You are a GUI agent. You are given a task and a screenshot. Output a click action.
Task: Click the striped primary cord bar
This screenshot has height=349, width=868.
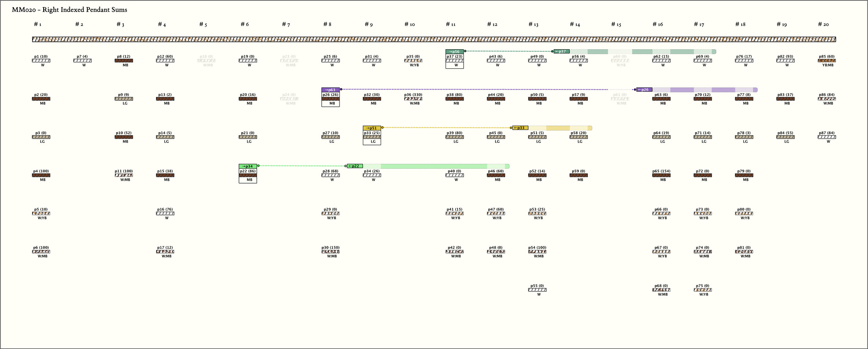(x=434, y=39)
